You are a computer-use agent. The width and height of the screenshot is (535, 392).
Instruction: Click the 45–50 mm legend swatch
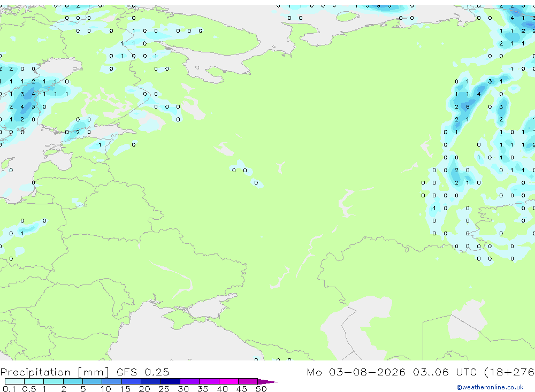pyautogui.click(x=248, y=381)
